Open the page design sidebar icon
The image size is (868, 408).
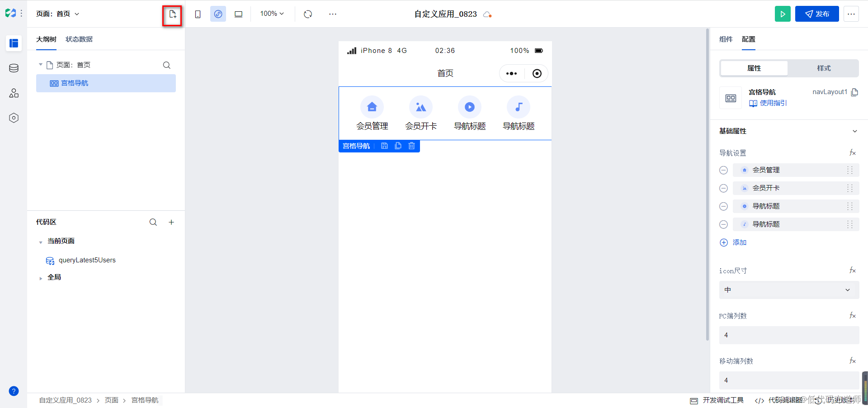click(x=14, y=43)
